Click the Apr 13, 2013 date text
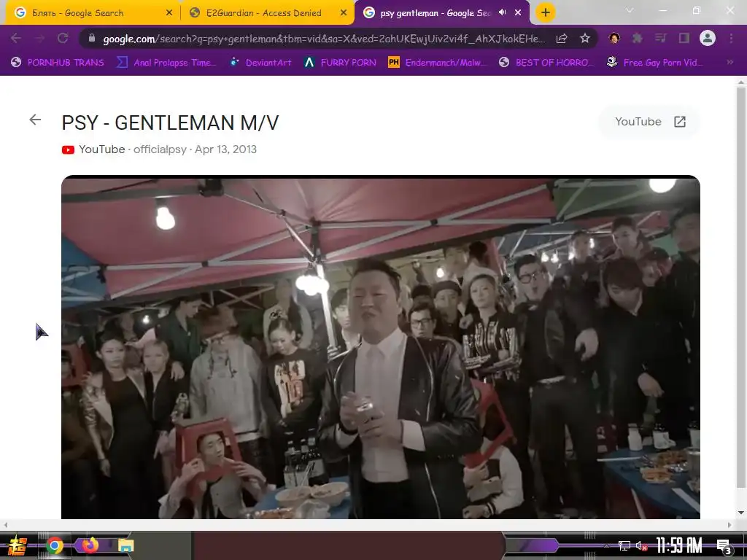The image size is (747, 560). 226,149
